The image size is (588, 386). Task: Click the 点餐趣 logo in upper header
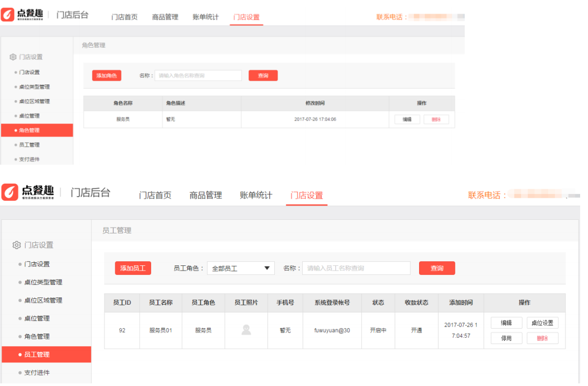(22, 15)
